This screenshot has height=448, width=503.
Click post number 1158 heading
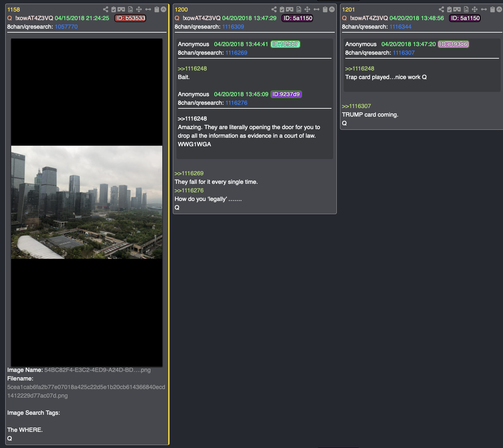click(x=14, y=10)
